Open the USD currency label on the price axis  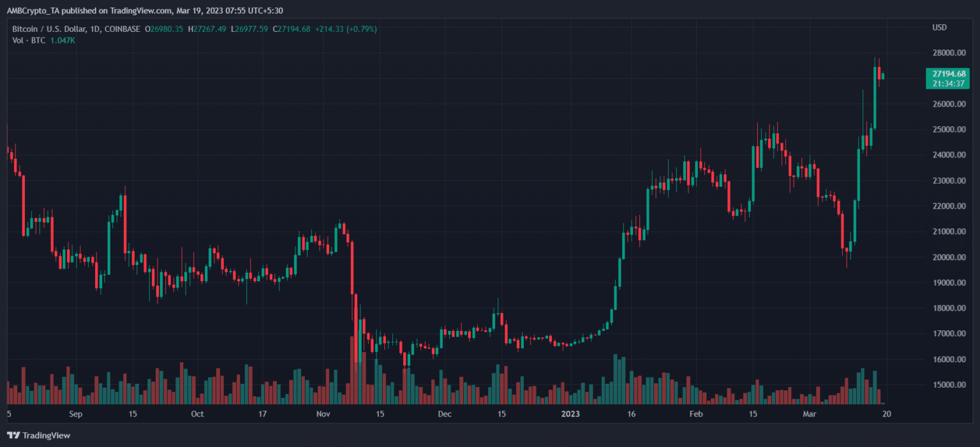click(x=939, y=27)
